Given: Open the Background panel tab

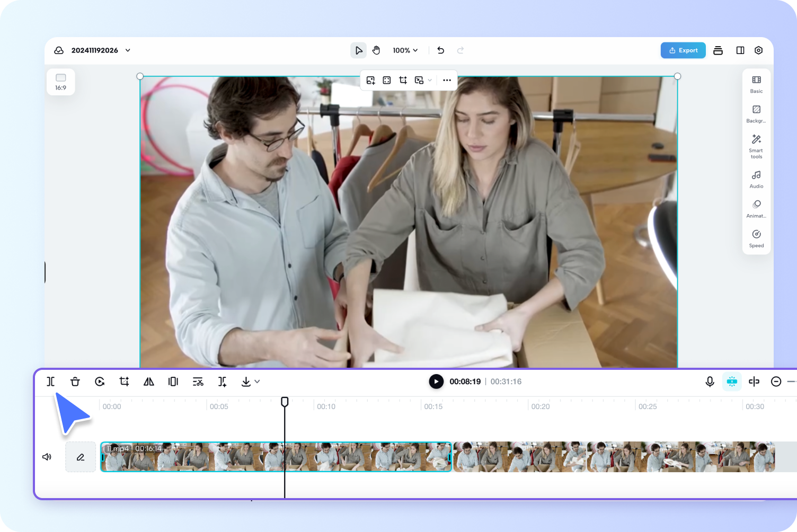Looking at the screenshot, I should click(756, 113).
